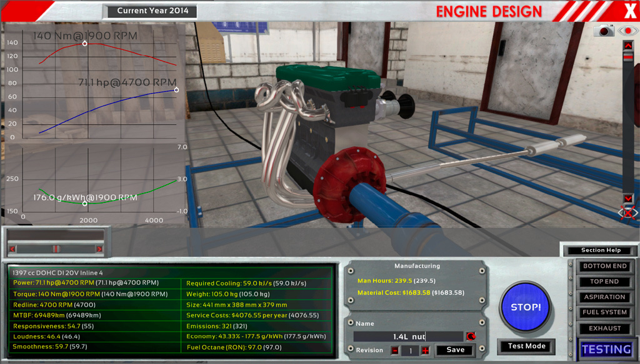Open the Bottom End tab
Screen dimensions: 640x364
coord(604,267)
